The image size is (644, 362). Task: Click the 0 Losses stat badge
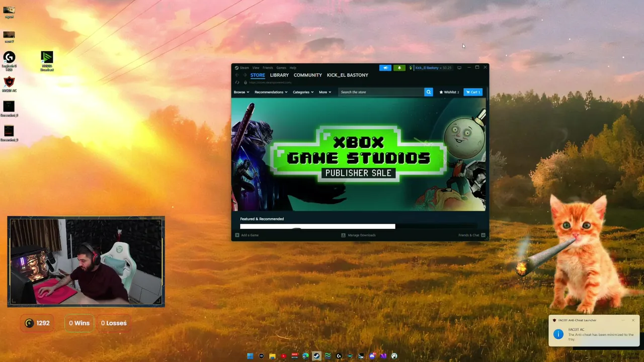[114, 323]
